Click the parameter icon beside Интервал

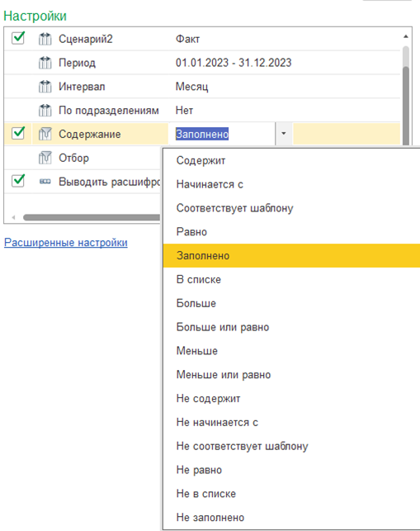(x=45, y=87)
